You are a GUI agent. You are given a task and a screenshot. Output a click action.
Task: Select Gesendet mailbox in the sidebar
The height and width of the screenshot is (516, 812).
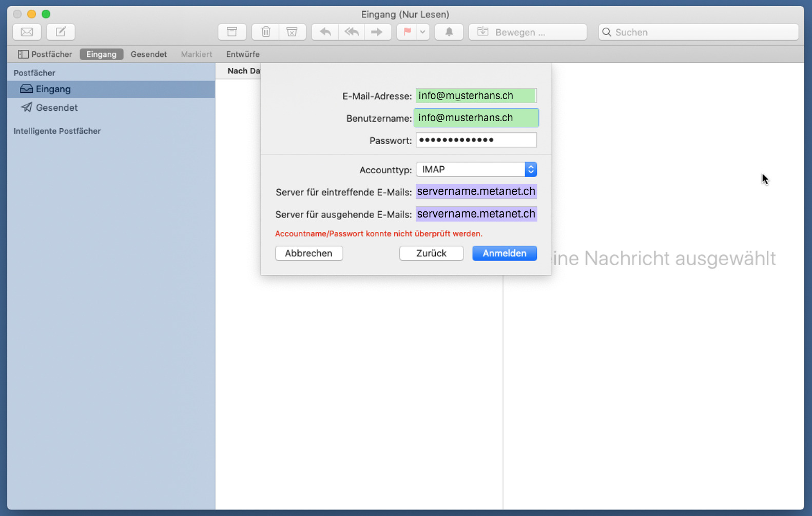56,108
